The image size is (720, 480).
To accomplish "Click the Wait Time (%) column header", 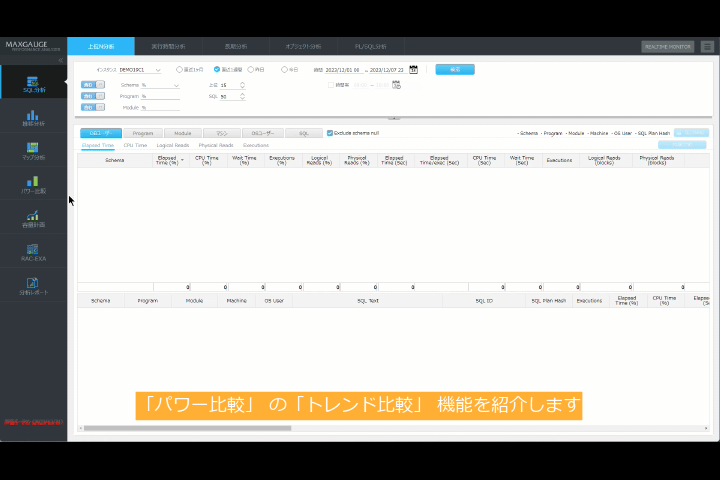I will [244, 160].
